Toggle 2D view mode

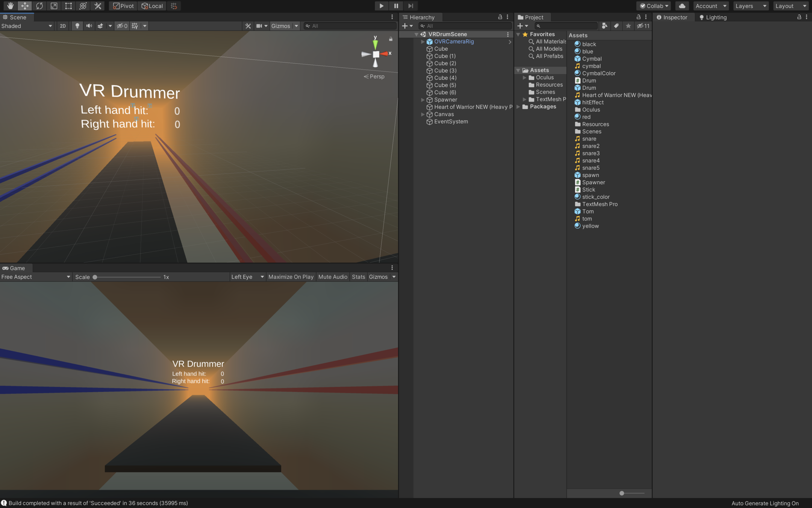click(63, 26)
